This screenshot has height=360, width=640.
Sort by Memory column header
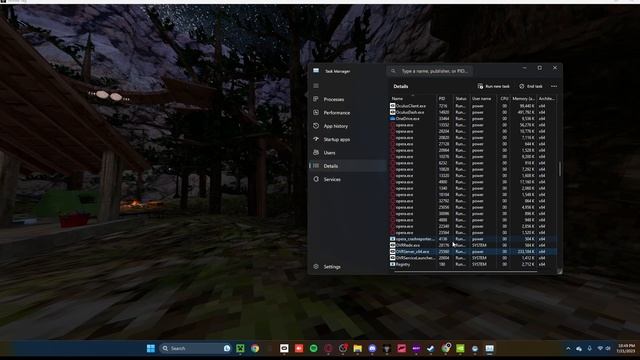pos(523,98)
